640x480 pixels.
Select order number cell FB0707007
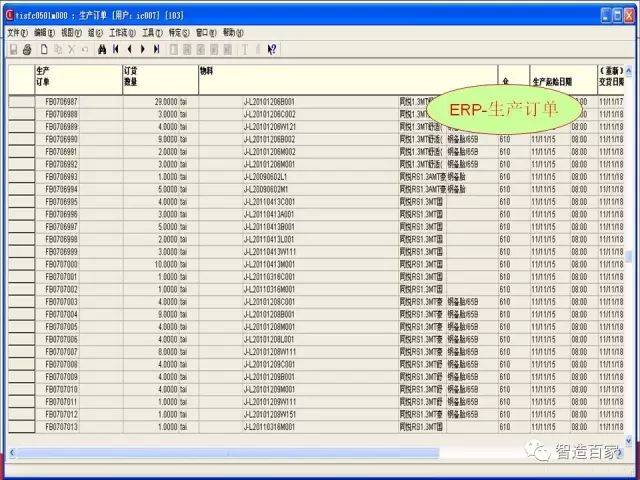point(61,352)
